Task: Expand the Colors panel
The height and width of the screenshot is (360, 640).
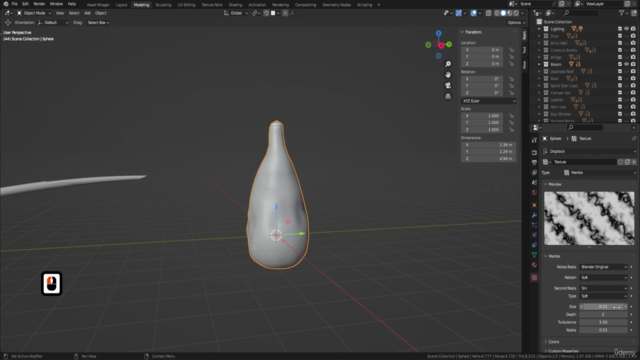Action: coord(553,342)
